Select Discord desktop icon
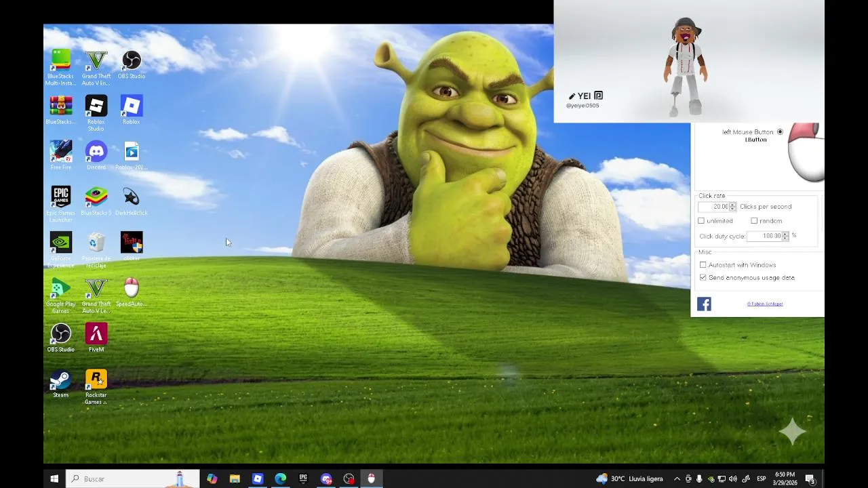 tap(96, 155)
